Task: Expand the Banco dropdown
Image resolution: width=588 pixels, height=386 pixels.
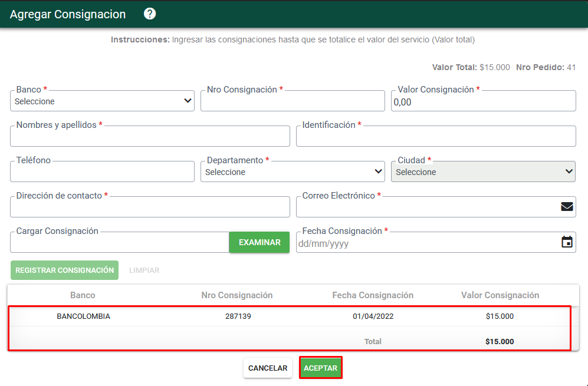Action: (x=102, y=101)
